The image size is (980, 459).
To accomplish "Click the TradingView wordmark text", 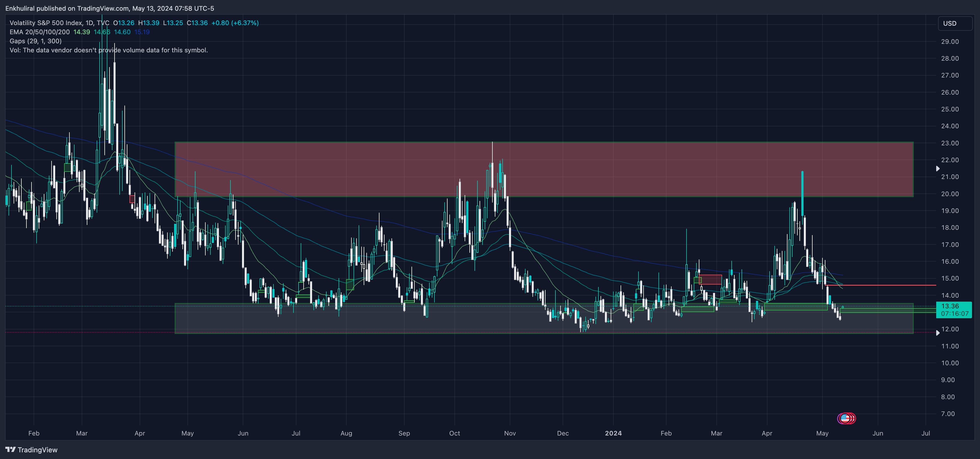I will click(37, 450).
